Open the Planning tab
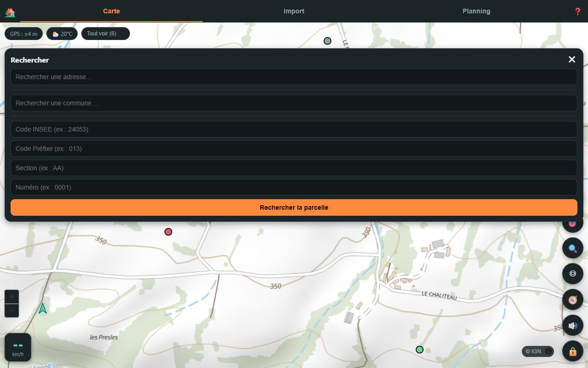Screen dimensions: 588x368 click(476, 11)
